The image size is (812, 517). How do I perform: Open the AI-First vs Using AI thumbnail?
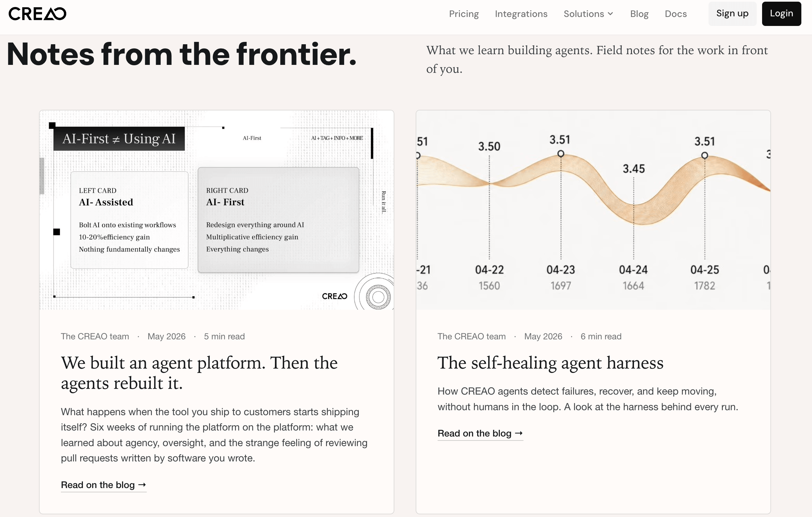pyautogui.click(x=217, y=210)
